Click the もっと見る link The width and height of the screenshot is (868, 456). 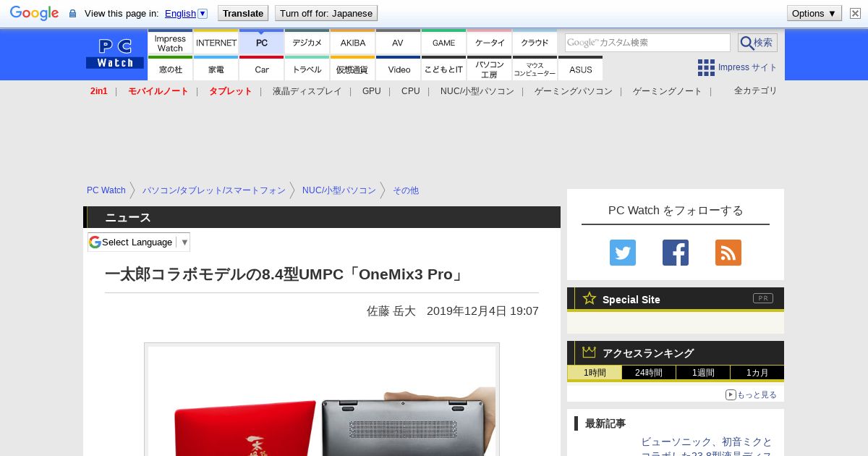coord(751,394)
